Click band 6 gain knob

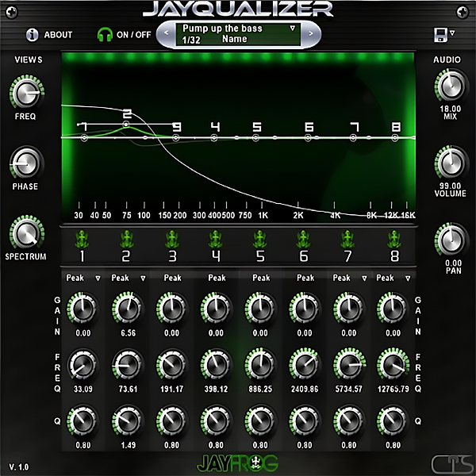(304, 308)
